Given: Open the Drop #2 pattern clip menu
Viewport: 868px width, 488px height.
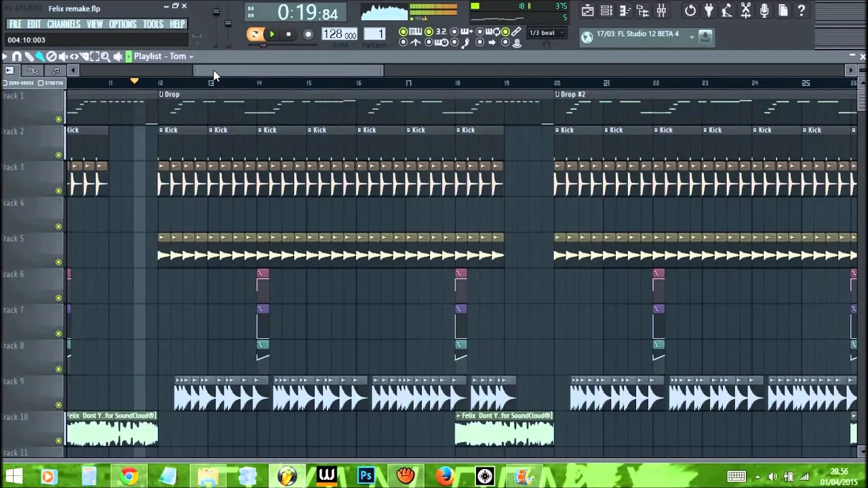Looking at the screenshot, I should coord(558,94).
